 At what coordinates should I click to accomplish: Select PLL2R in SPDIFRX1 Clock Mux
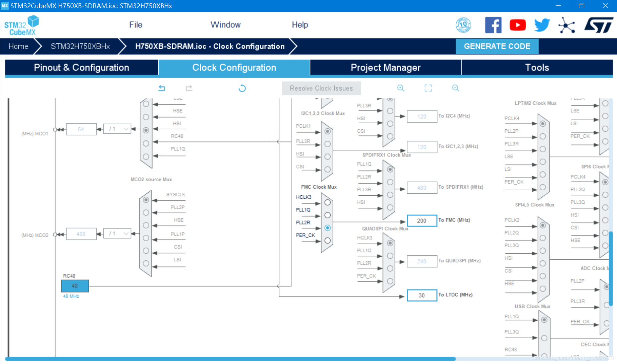(390, 182)
